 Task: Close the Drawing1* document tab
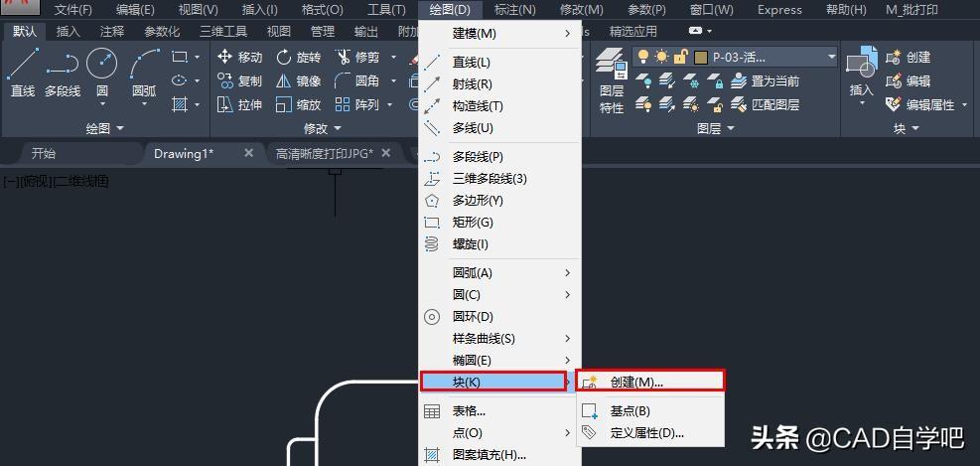[248, 153]
